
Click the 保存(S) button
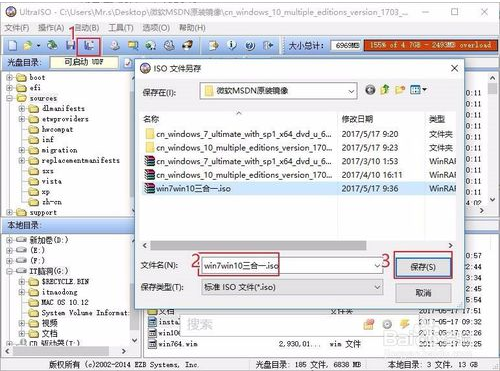click(x=423, y=267)
